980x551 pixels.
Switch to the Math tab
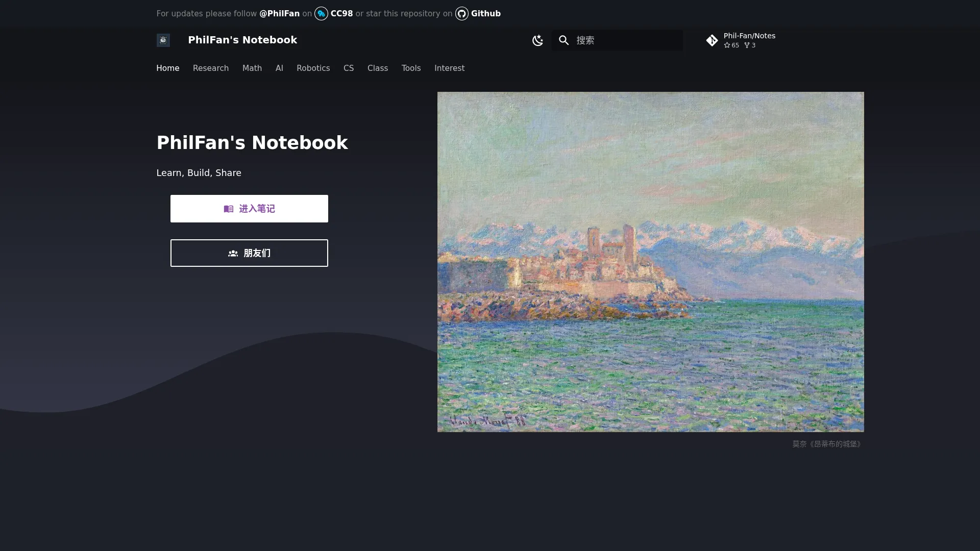coord(252,68)
